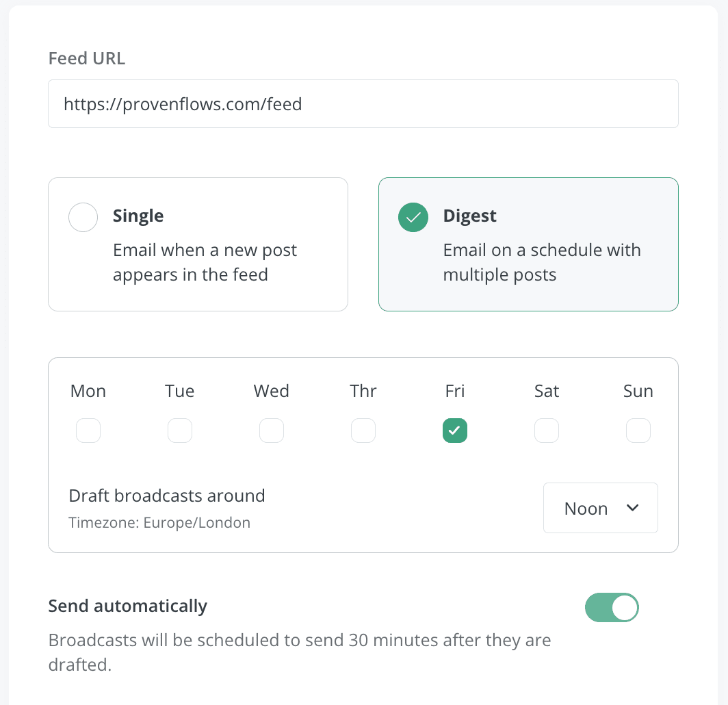Screen dimensions: 728x705
Task: Select the Single radio option
Action: pyautogui.click(x=83, y=218)
